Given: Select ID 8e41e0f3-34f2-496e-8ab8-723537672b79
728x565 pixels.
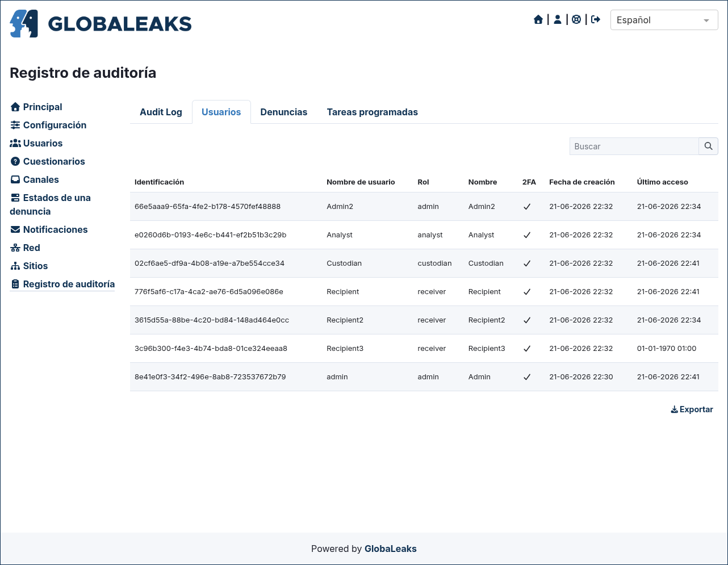Looking at the screenshot, I should (210, 376).
